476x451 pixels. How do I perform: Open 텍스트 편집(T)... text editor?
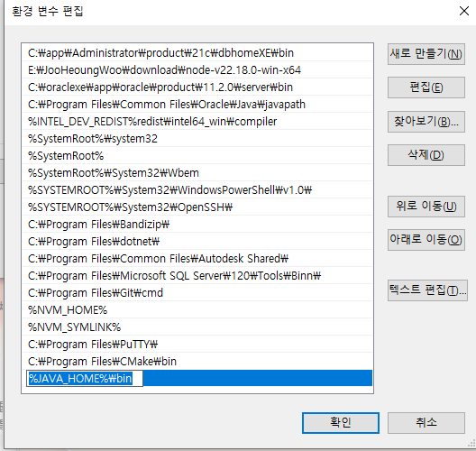[x=427, y=290]
